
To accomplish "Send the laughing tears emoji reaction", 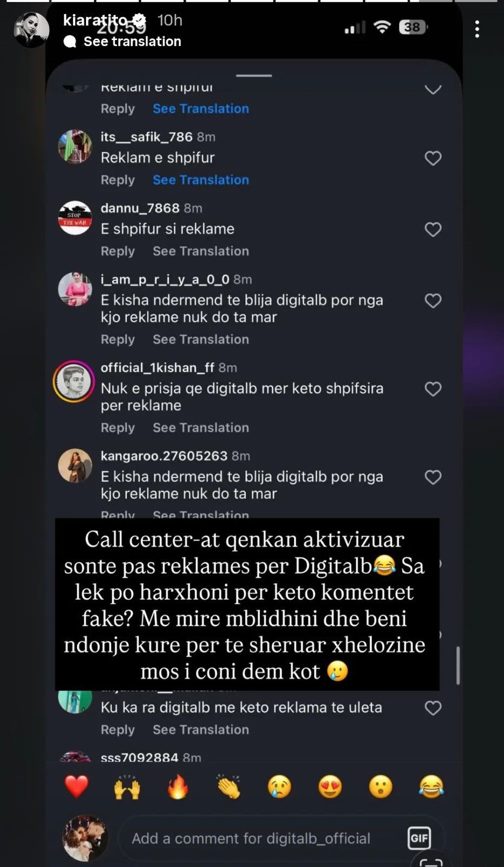I will [x=431, y=787].
